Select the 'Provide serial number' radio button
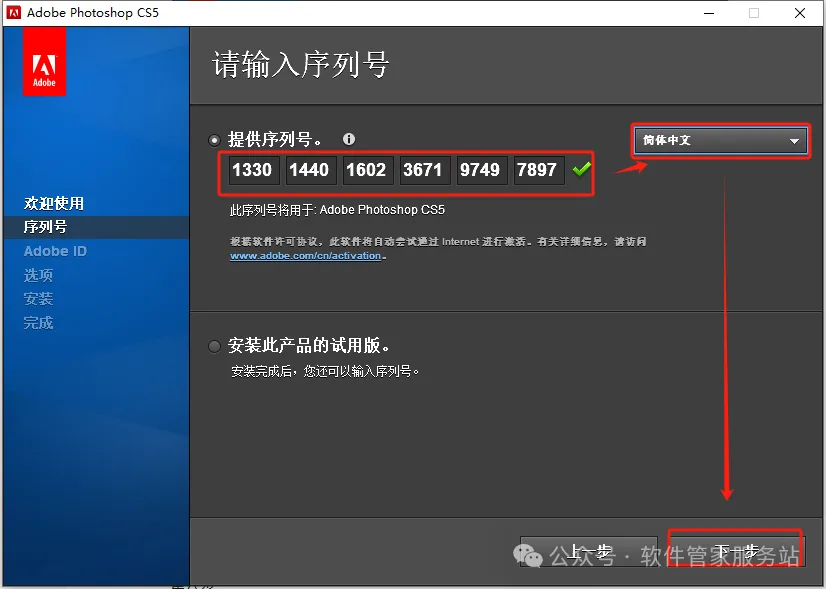Image resolution: width=826 pixels, height=589 pixels. tap(214, 140)
